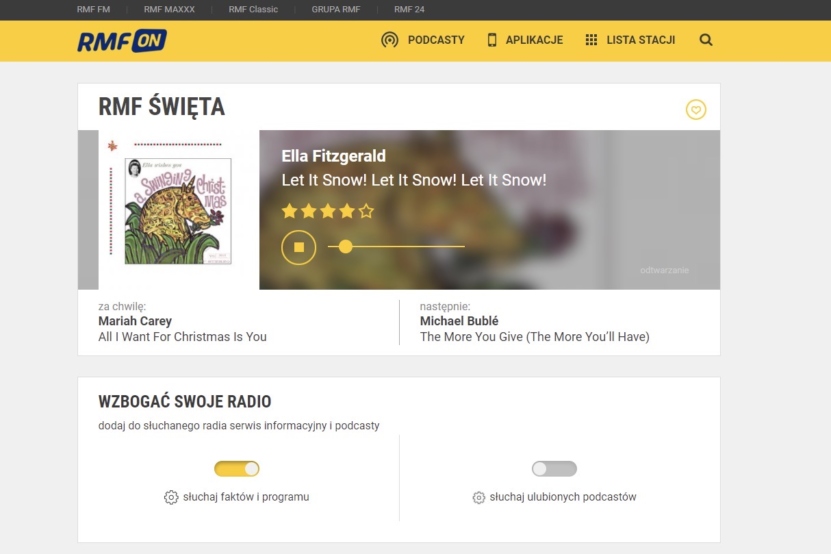Add RMF Święta to favorites heart icon
The image size is (831, 554).
(x=695, y=110)
